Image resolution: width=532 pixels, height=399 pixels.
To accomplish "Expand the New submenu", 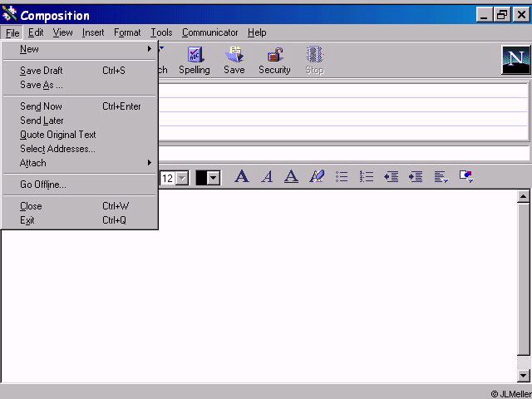I will tap(80, 49).
